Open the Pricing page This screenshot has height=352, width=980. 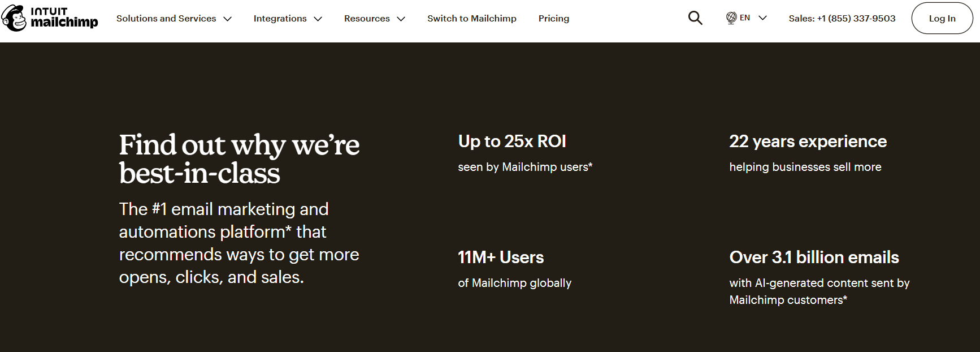tap(554, 19)
